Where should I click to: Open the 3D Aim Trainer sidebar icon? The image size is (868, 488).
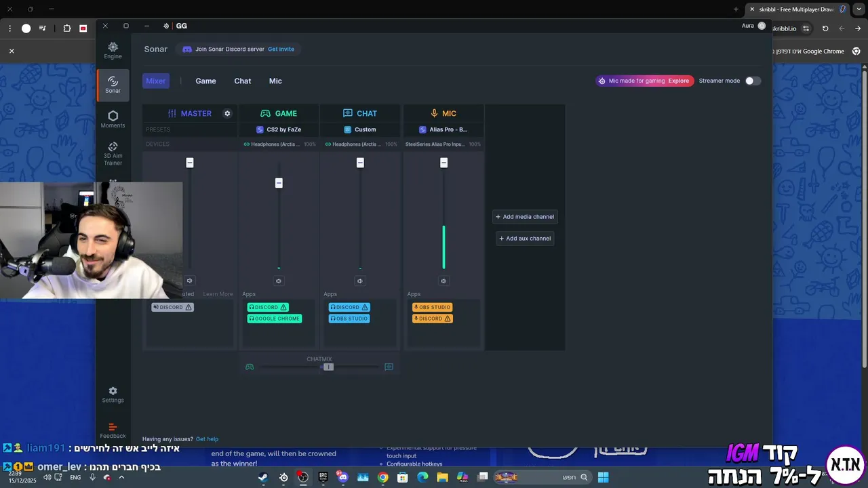[x=113, y=153]
